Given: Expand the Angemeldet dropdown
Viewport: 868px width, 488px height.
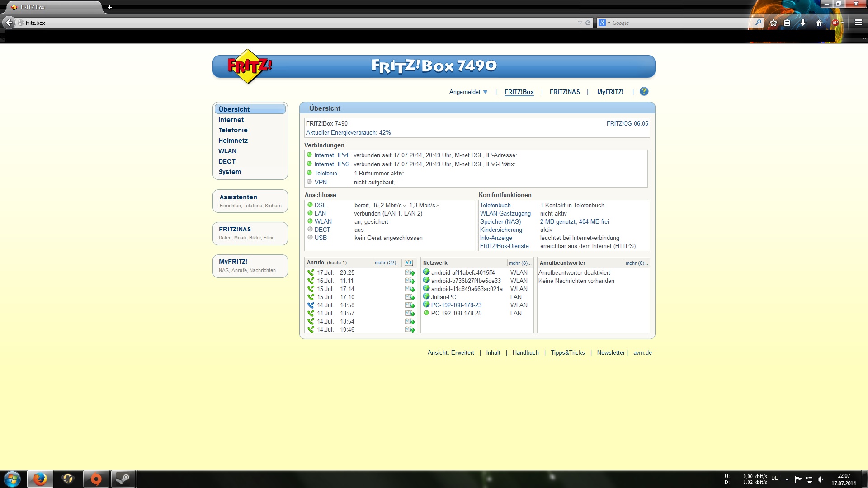Looking at the screenshot, I should (468, 92).
